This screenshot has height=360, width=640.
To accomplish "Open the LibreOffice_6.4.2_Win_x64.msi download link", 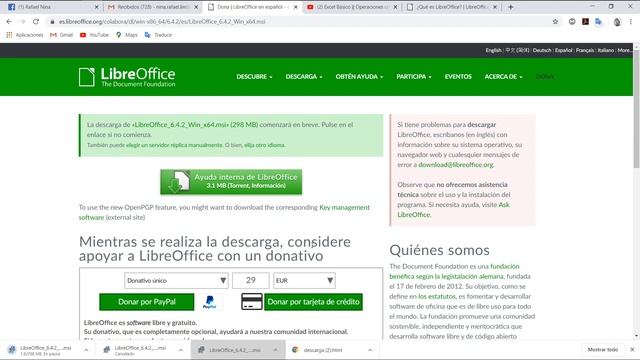I will (181, 125).
